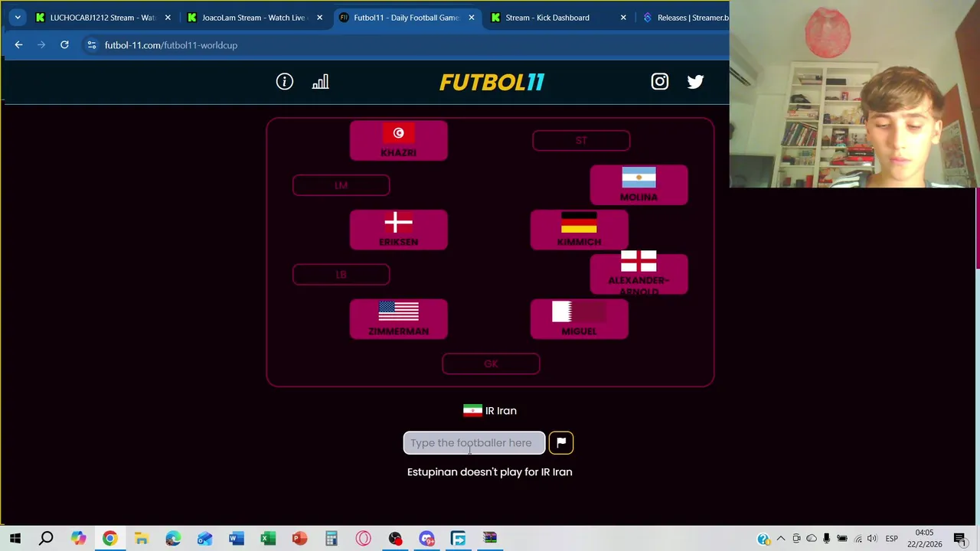The image size is (980, 551).
Task: Open the Windows Start menu
Action: (15, 538)
